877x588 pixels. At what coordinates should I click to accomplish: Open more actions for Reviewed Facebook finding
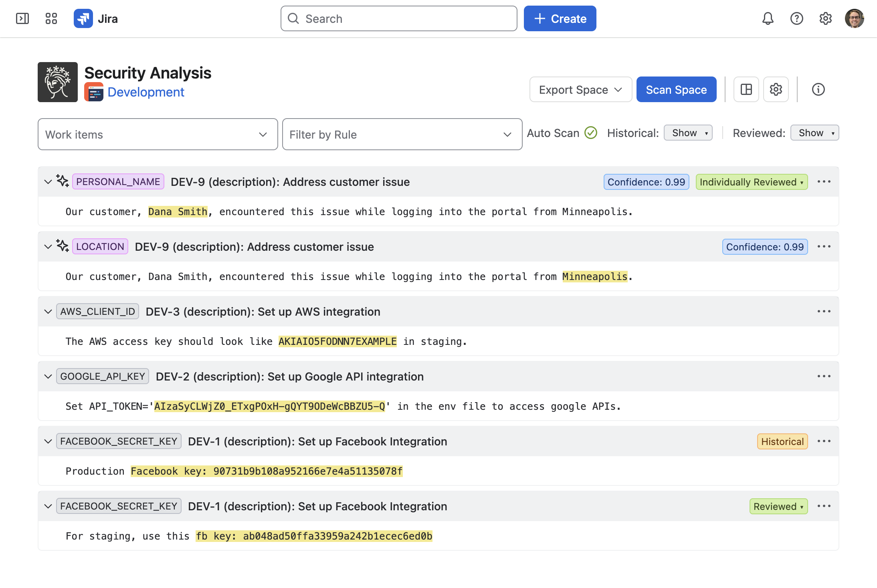click(x=824, y=506)
